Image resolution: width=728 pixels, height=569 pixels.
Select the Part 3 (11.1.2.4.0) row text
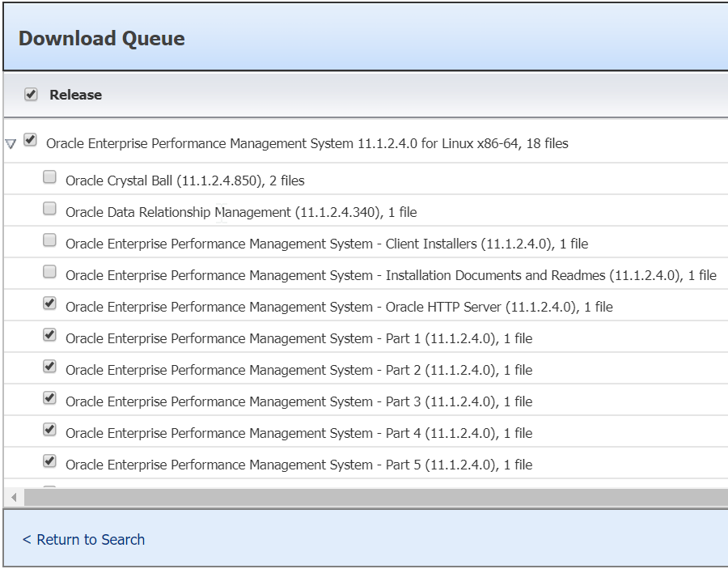(x=299, y=401)
